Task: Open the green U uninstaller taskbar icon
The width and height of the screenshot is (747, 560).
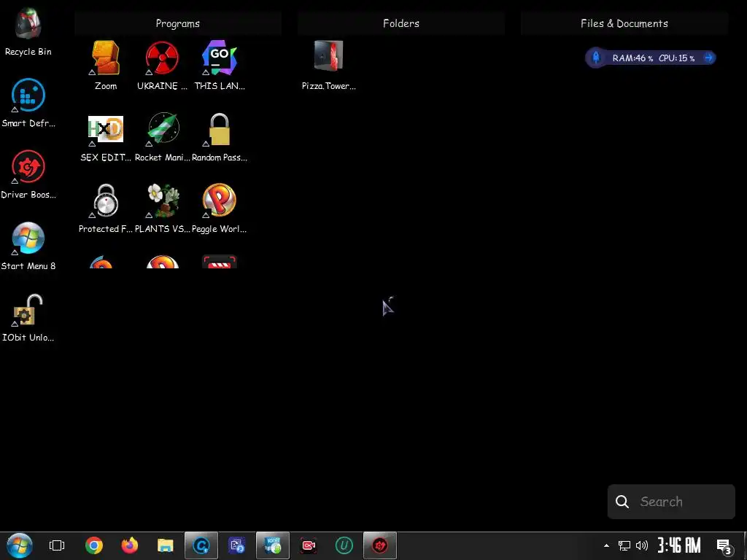Action: [x=344, y=545]
